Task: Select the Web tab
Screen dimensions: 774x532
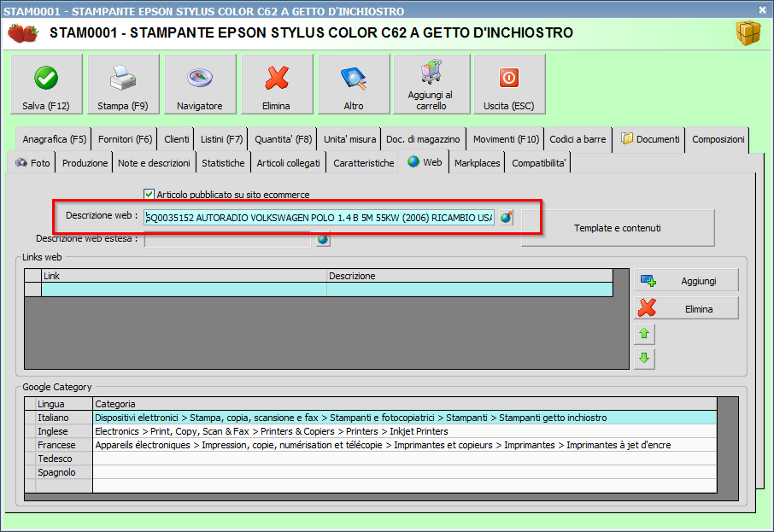Action: (x=425, y=162)
